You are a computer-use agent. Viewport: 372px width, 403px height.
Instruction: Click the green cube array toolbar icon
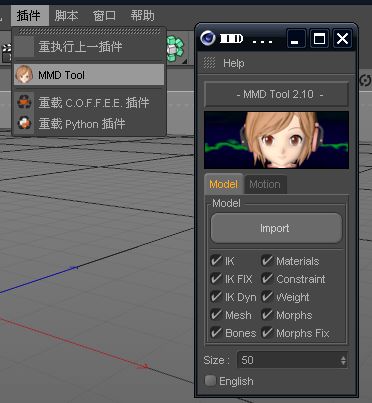pyautogui.click(x=175, y=49)
